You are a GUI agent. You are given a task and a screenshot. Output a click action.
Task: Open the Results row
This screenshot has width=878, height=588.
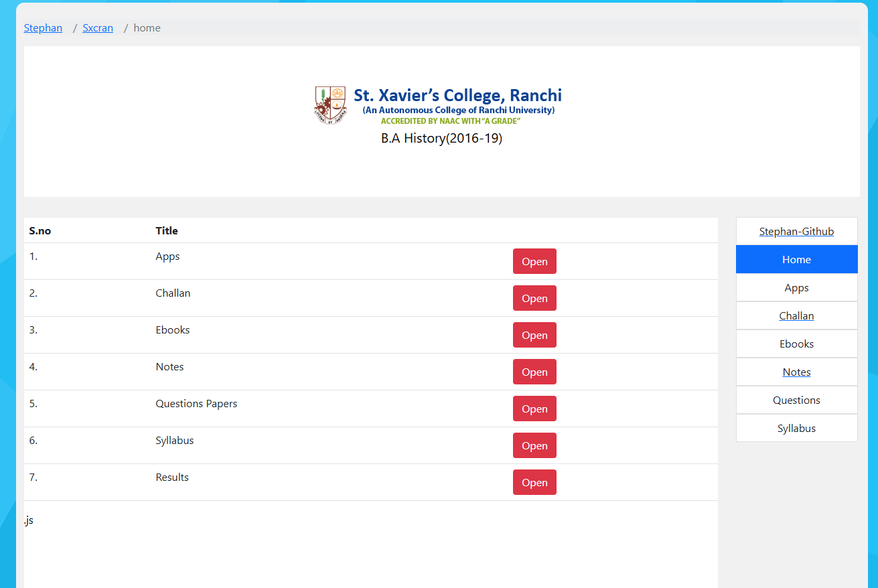tap(534, 483)
